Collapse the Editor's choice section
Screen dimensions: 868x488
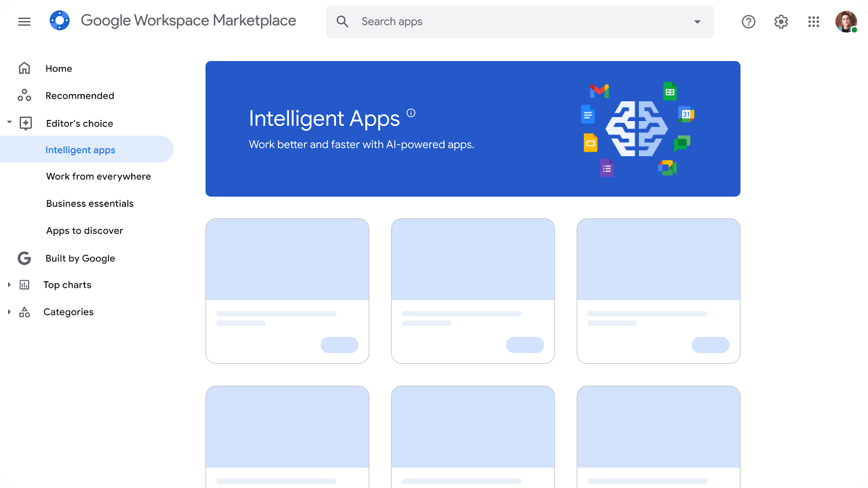point(9,123)
